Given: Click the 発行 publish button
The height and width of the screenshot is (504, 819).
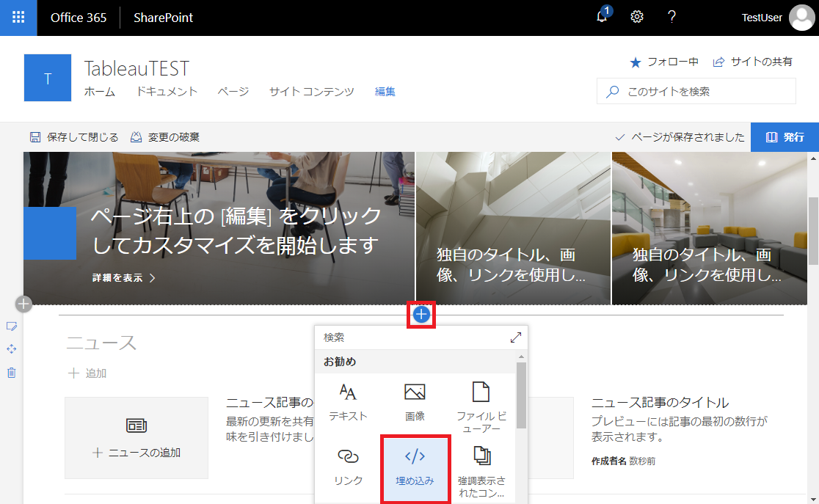Looking at the screenshot, I should 785,137.
